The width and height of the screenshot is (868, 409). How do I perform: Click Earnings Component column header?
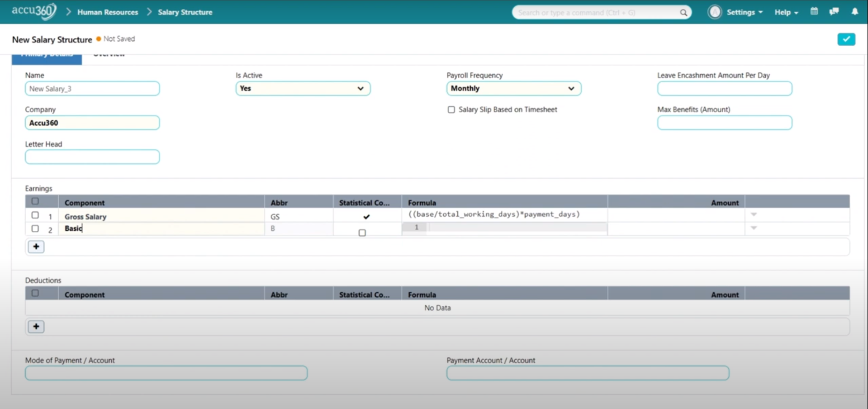[161, 202]
